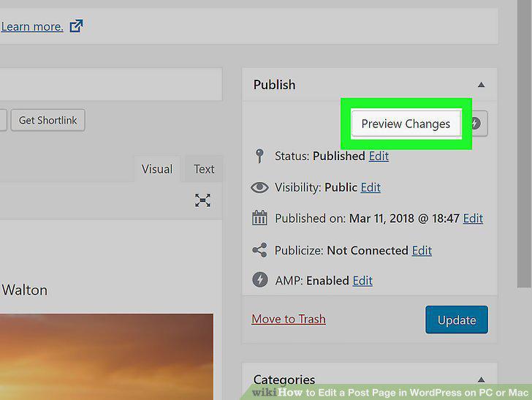The height and width of the screenshot is (400, 532).
Task: Click the Categories panel heading
Action: pos(284,380)
